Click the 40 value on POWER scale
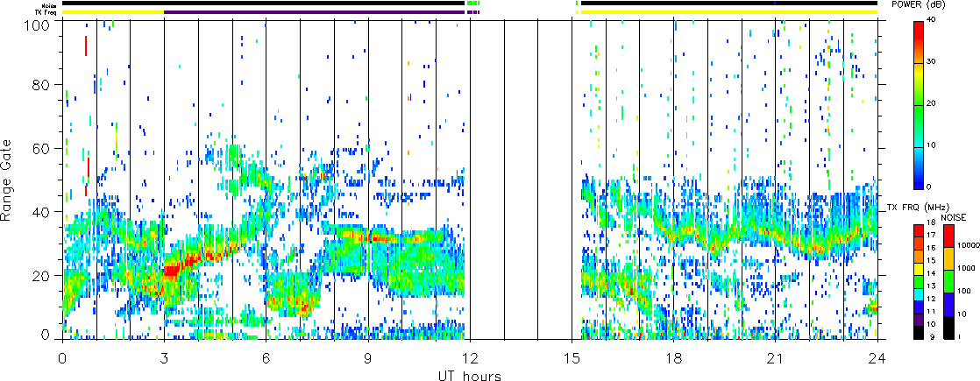This screenshot has width=980, height=381. 931,19
